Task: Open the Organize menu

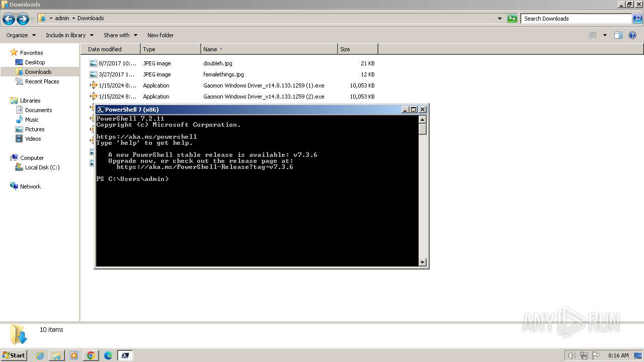Action: [21, 35]
